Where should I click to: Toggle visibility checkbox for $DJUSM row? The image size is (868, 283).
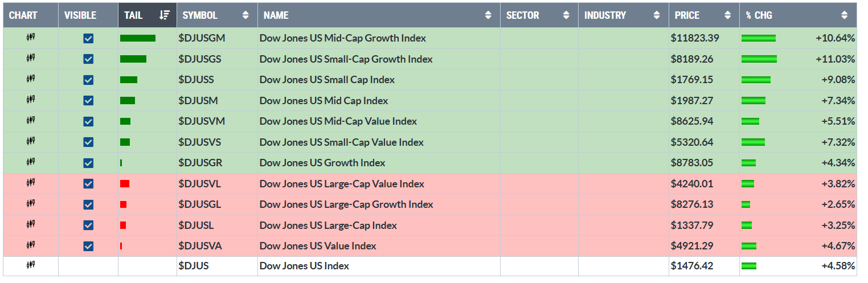pos(88,100)
